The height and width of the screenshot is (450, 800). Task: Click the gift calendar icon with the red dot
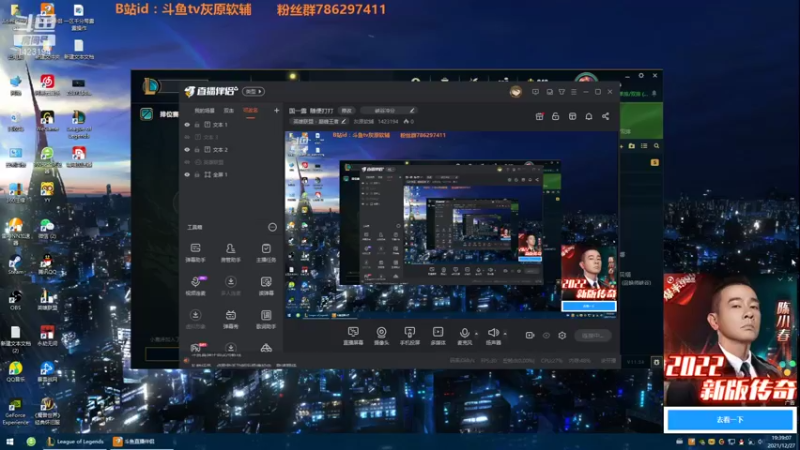point(539,116)
